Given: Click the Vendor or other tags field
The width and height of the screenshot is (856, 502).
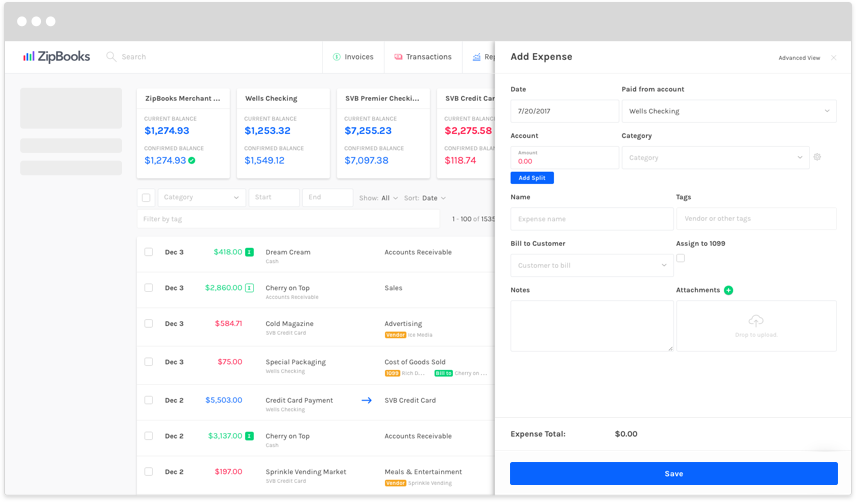Looking at the screenshot, I should pos(756,218).
